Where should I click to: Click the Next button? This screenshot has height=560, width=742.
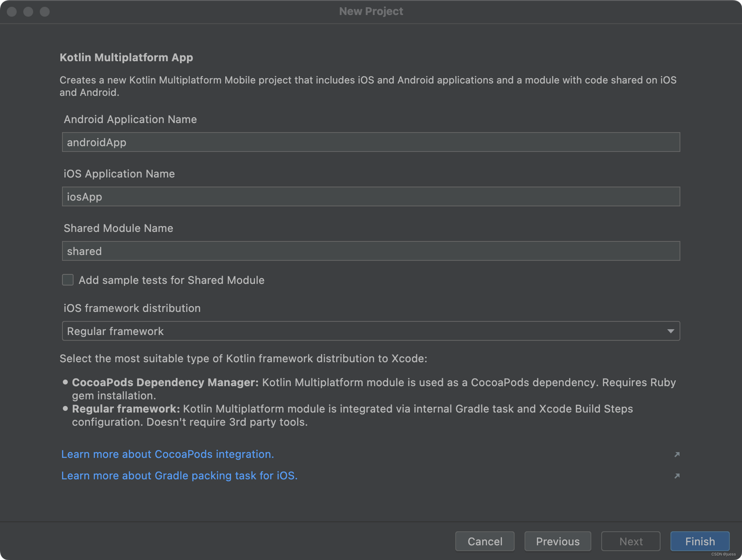pos(630,541)
